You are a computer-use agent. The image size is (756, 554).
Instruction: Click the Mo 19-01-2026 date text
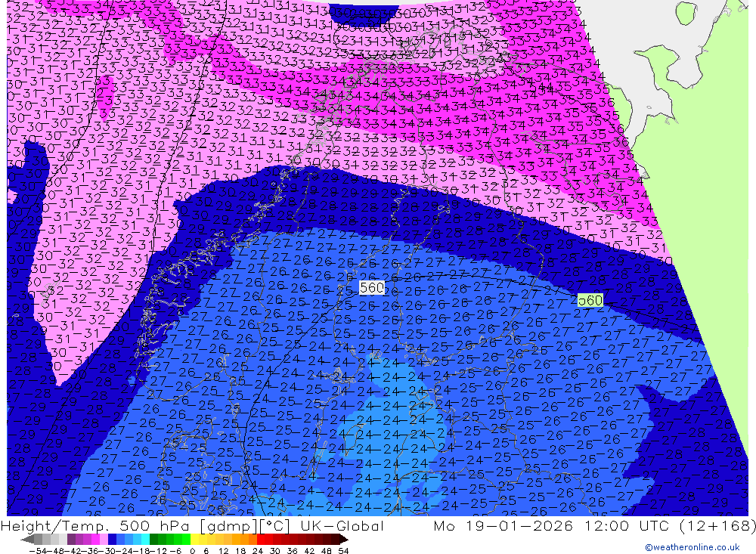click(503, 525)
